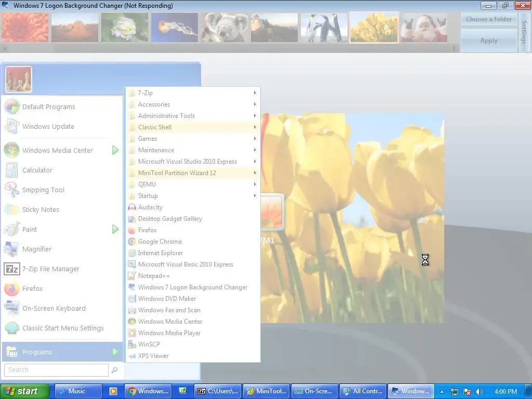Screen dimensions: 532x399
Task: Click the Apply button
Action: click(488, 41)
